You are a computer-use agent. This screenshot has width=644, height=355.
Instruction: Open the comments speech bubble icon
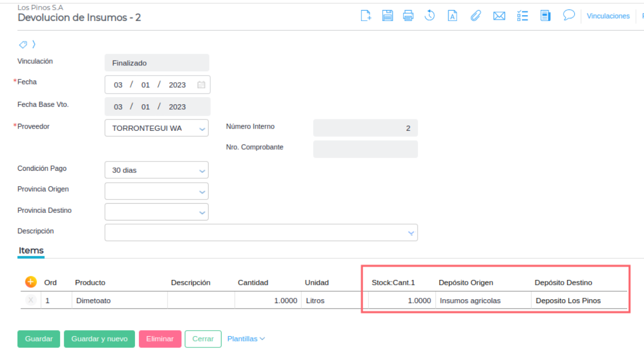(568, 15)
